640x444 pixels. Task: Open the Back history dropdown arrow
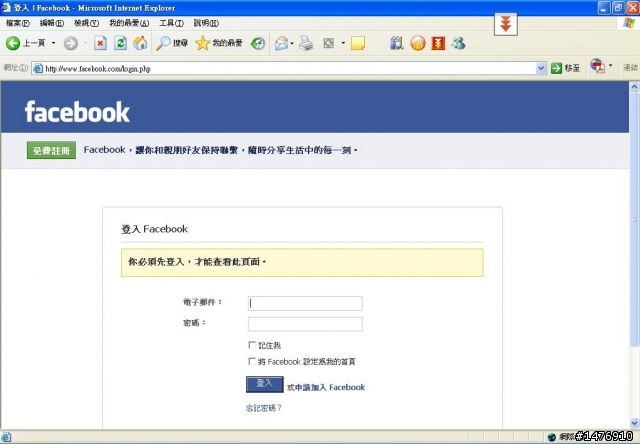pyautogui.click(x=53, y=43)
